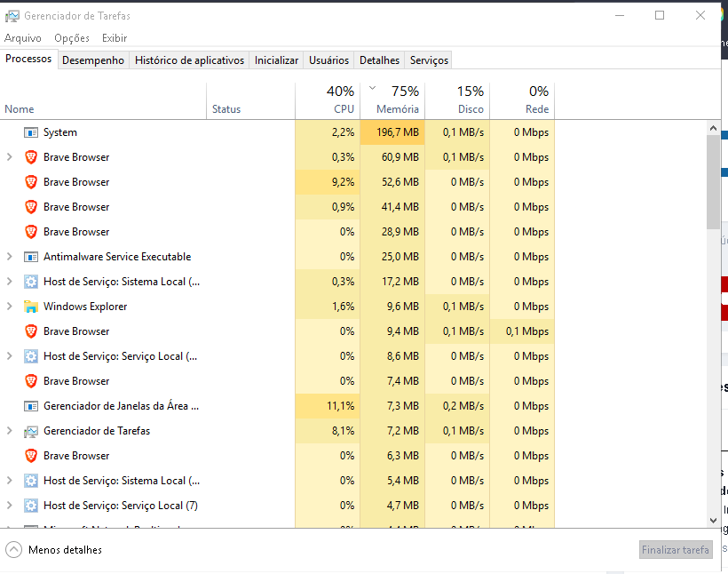Sort processes by the Disco column
728x574 pixels.
coord(457,101)
